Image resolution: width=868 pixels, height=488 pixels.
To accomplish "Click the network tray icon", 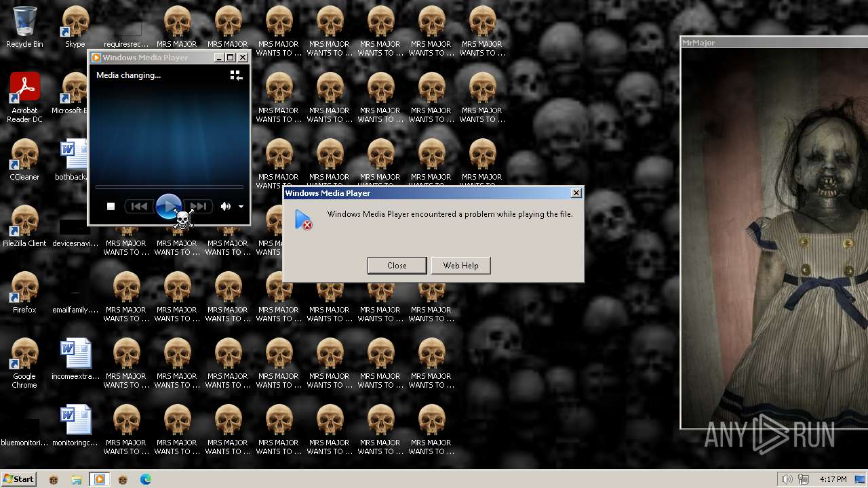I will point(804,479).
